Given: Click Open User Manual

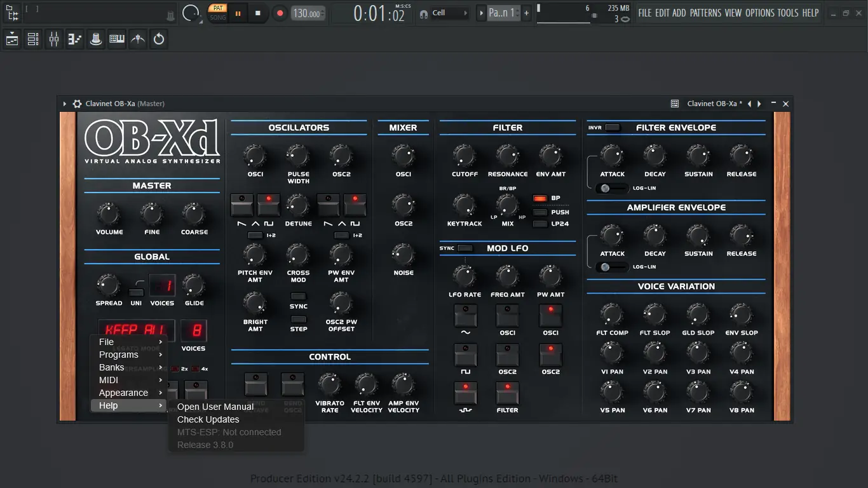Looking at the screenshot, I should 215,406.
